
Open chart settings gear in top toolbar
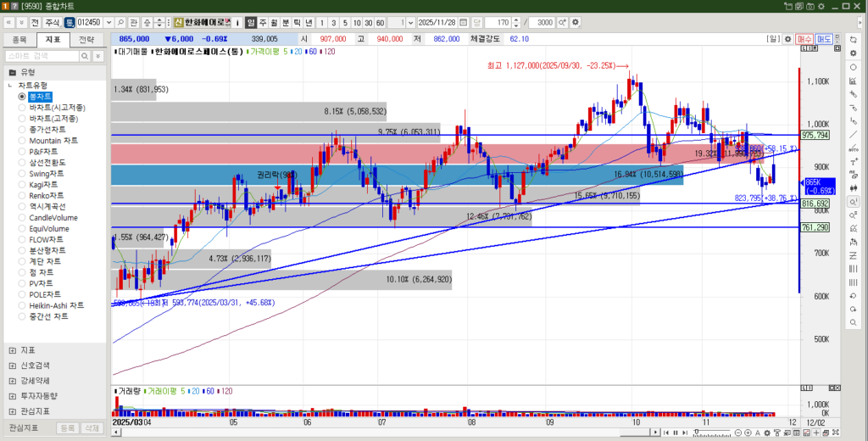click(576, 22)
